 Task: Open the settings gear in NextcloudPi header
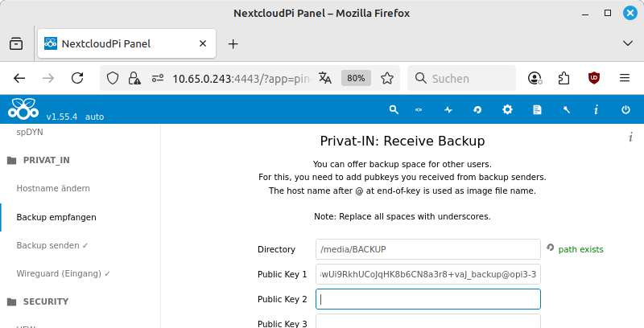click(507, 109)
